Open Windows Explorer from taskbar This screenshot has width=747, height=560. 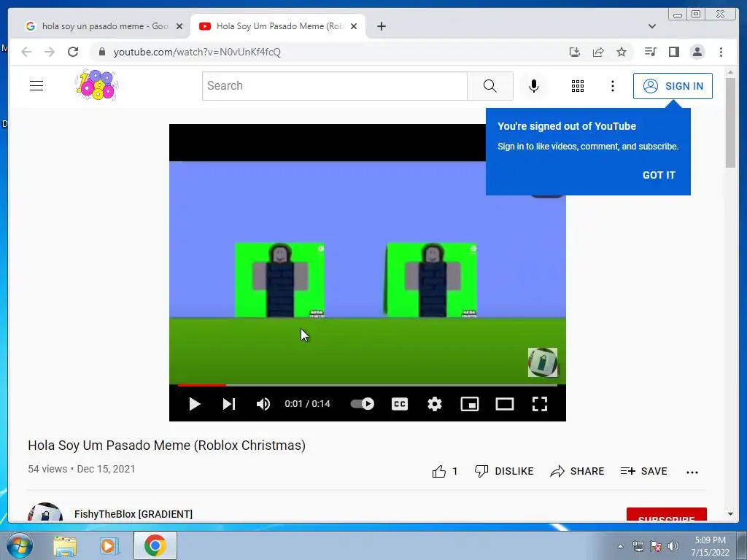65,545
